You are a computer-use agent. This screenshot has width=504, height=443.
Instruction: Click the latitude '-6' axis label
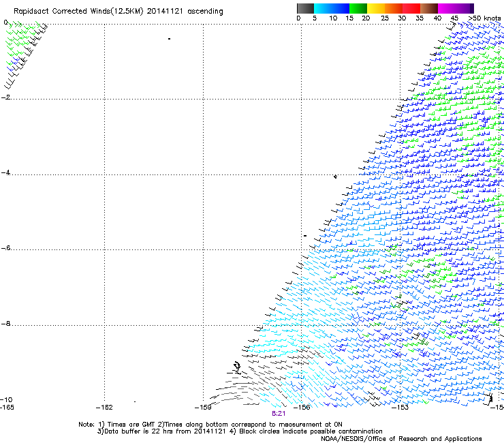click(x=5, y=247)
